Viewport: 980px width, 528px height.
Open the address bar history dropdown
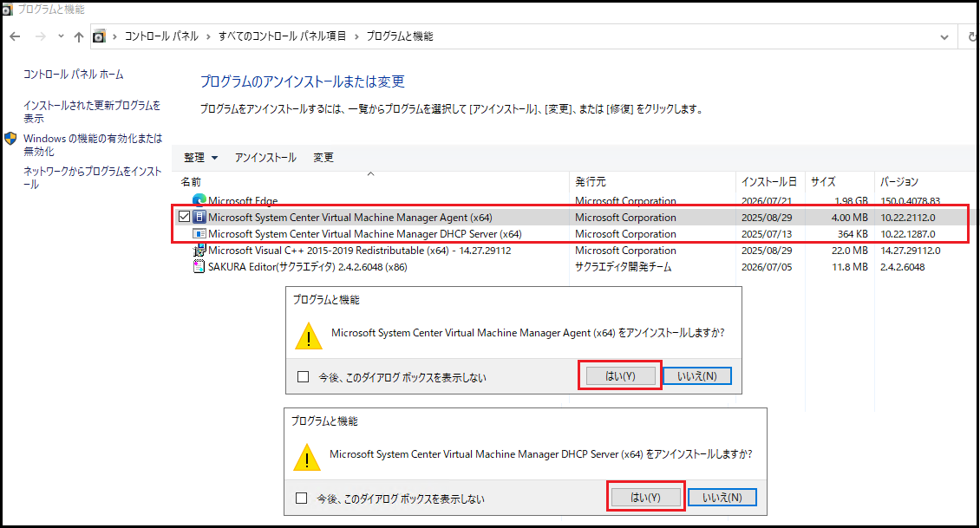tap(944, 37)
